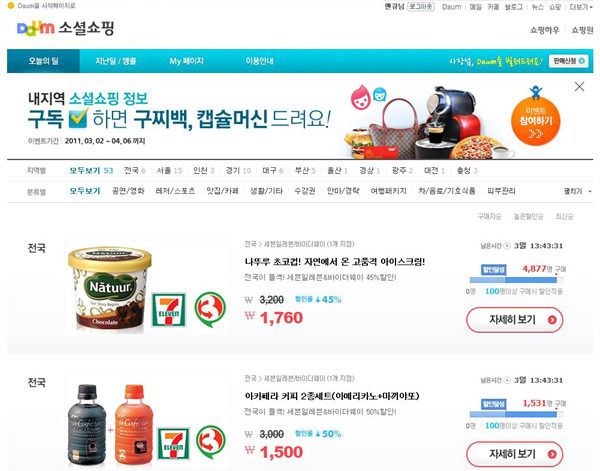The image size is (600, 471).
Task: Click 자세히 보기 for Natuur ice cream
Action: 515,319
